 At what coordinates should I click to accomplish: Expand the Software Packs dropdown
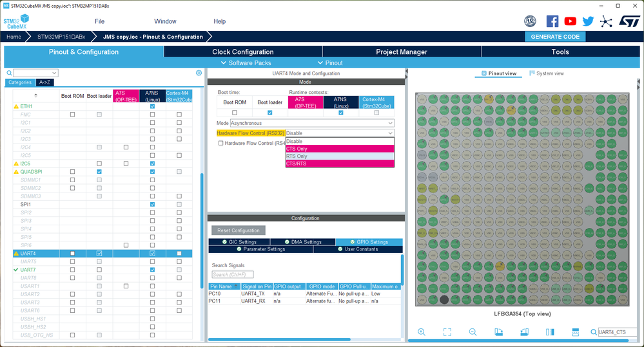[246, 62]
